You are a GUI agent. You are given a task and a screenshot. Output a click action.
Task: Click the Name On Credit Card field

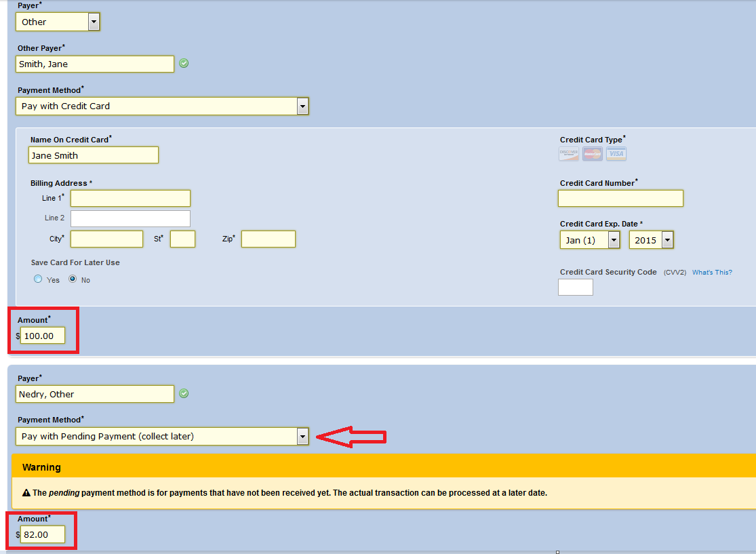pos(94,155)
